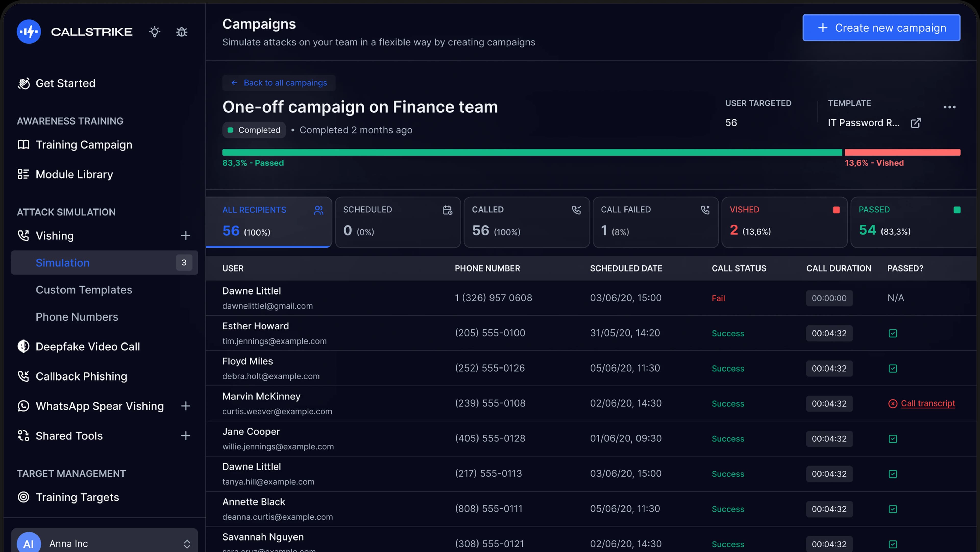Viewport: 980px width, 552px height.
Task: Open Deepfake Video Call section
Action: (x=88, y=347)
